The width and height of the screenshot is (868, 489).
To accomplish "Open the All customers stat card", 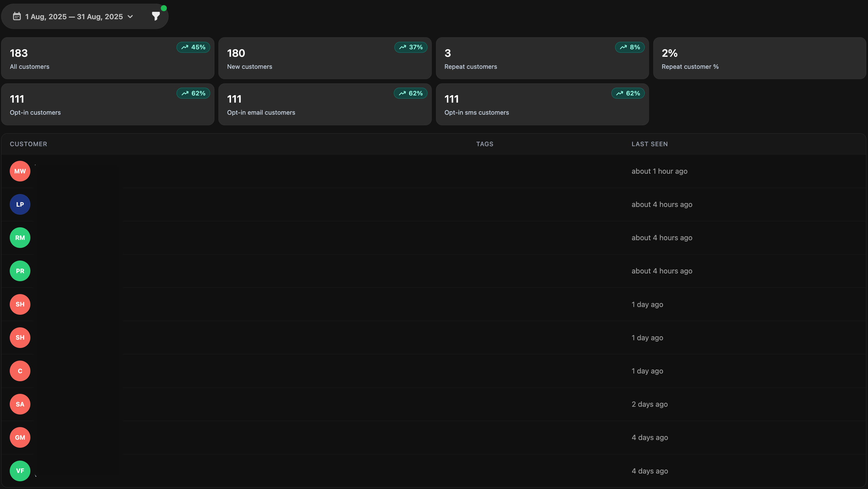I will click(x=107, y=58).
